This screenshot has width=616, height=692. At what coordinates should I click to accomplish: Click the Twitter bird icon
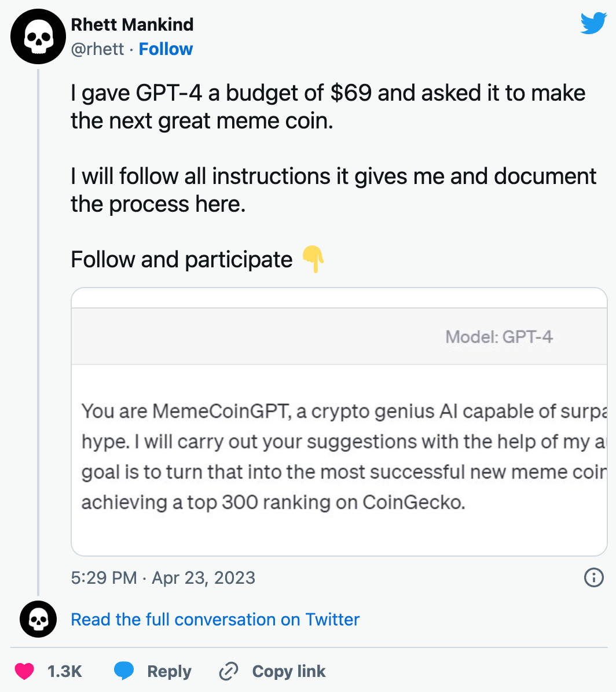click(593, 23)
